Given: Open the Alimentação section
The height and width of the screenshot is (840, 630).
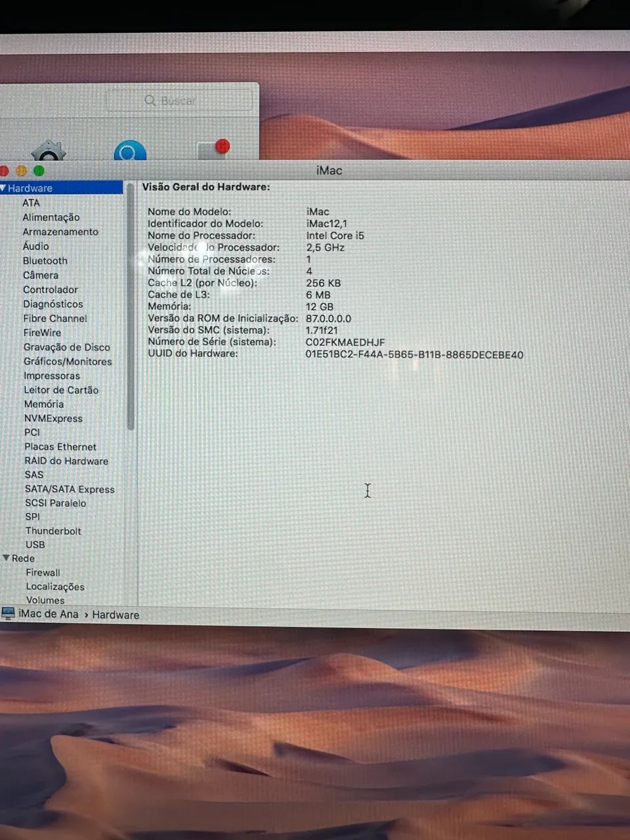Looking at the screenshot, I should pyautogui.click(x=51, y=217).
